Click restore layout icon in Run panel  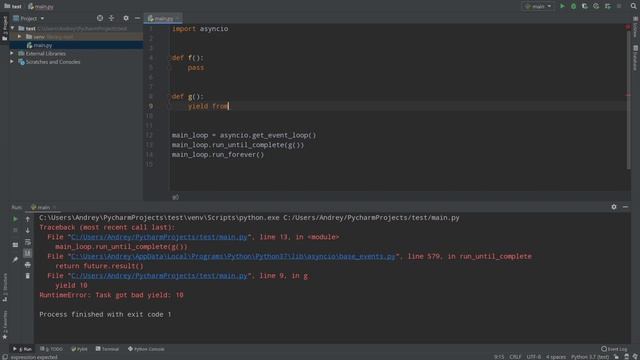coord(15,245)
